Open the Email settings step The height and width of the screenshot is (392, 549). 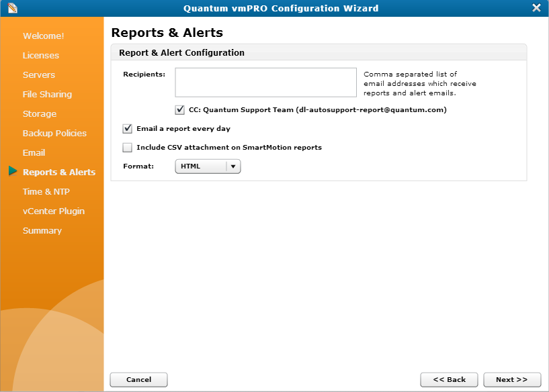click(34, 152)
